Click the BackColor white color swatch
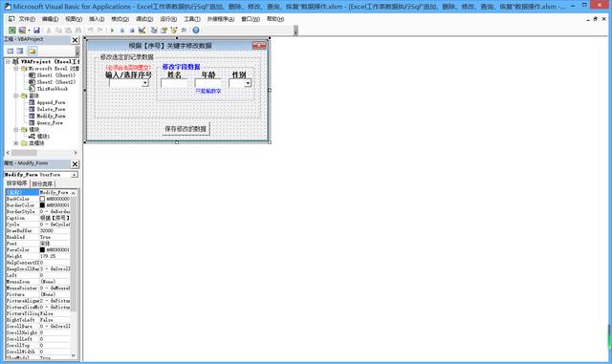Image resolution: width=612 pixels, height=364 pixels. (x=42, y=199)
